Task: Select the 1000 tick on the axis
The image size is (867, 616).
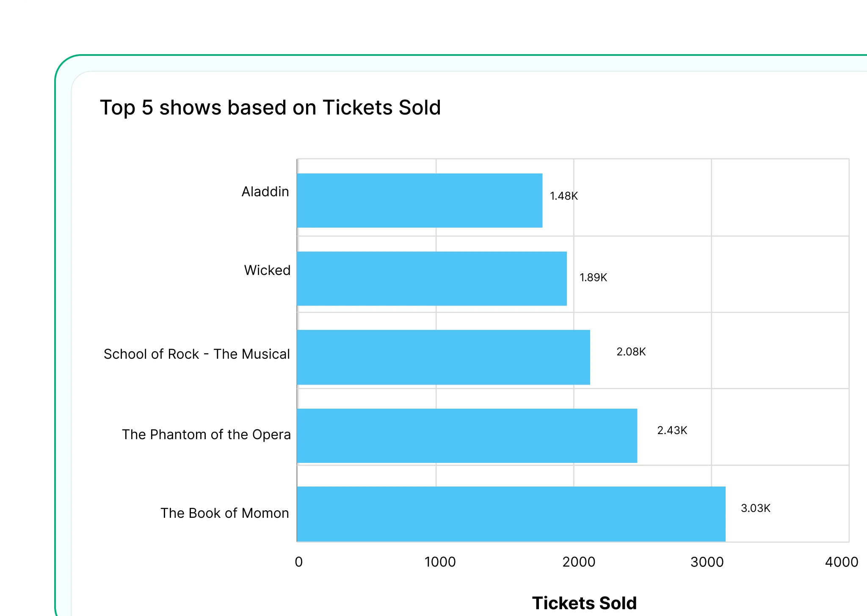Action: pyautogui.click(x=440, y=562)
